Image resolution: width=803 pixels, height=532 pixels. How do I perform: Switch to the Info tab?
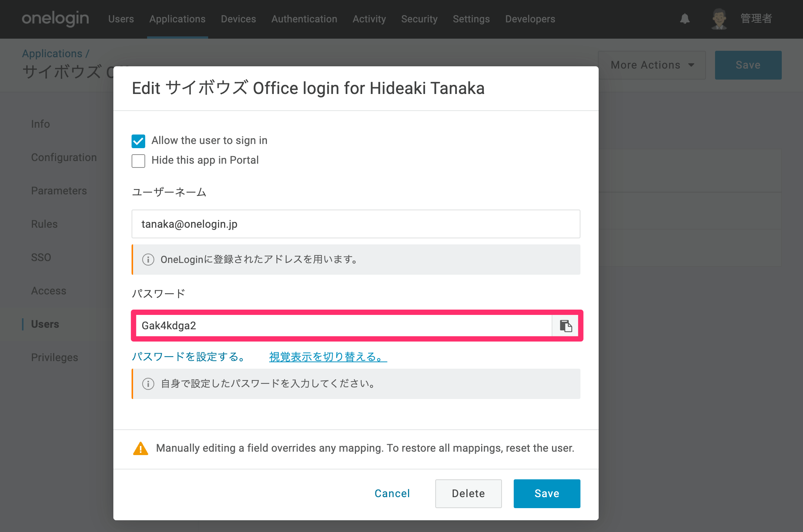pyautogui.click(x=41, y=124)
